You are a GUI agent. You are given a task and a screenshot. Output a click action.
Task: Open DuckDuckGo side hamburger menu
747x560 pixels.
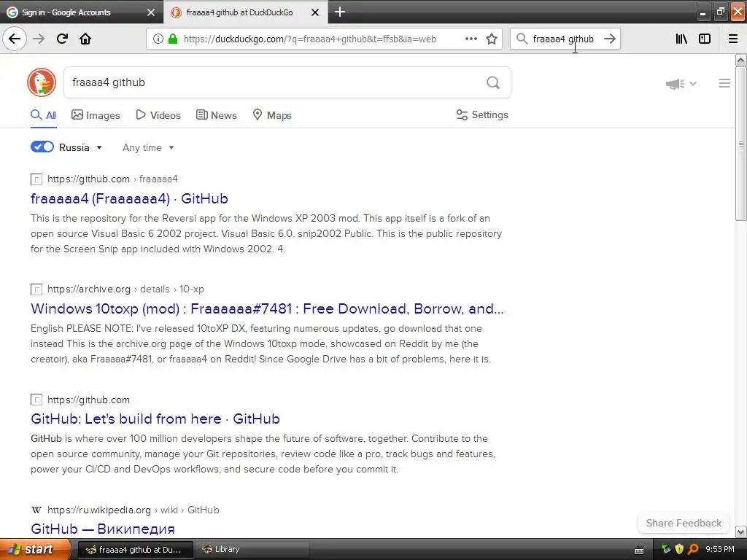[724, 83]
